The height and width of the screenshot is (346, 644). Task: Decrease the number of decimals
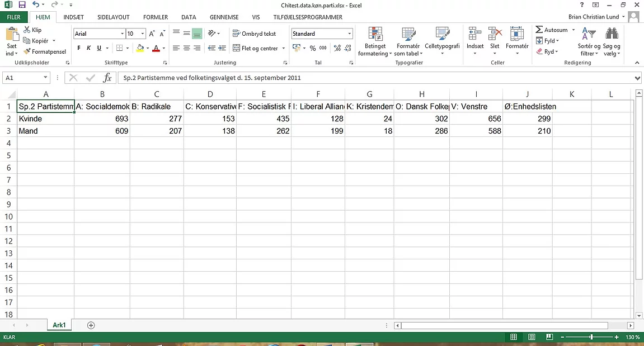pyautogui.click(x=348, y=49)
